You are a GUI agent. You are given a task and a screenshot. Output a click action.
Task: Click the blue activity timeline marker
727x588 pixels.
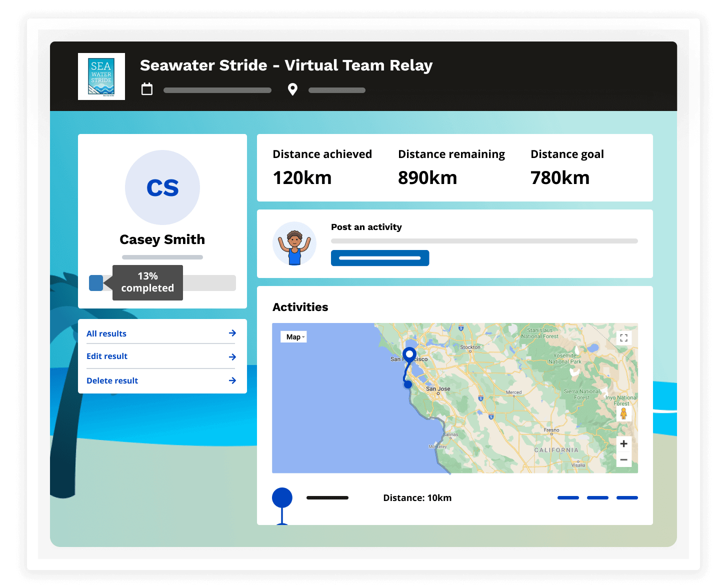point(282,498)
